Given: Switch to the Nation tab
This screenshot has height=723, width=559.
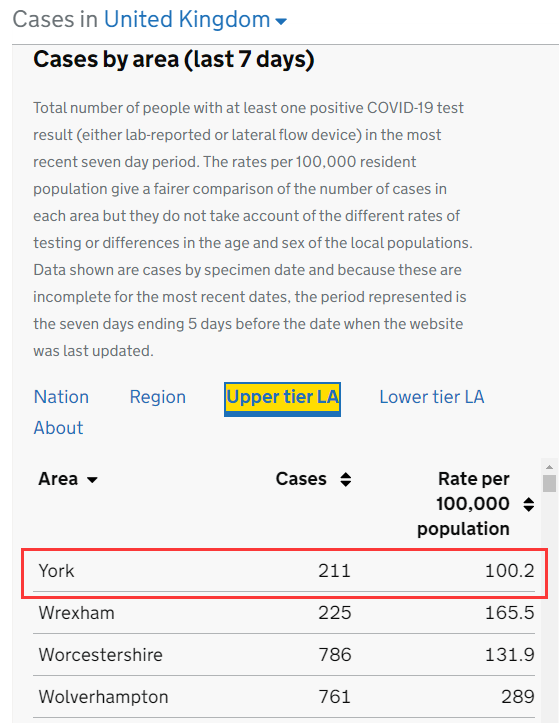Looking at the screenshot, I should coord(61,397).
